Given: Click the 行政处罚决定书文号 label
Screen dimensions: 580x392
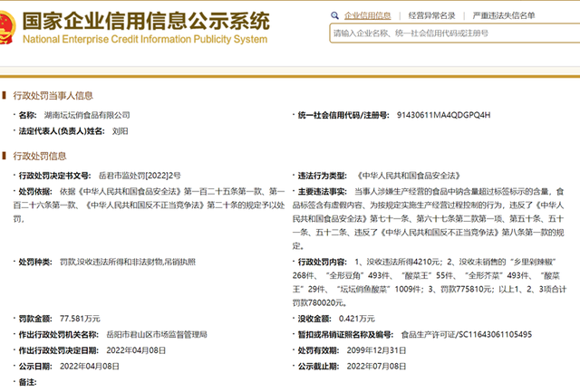Looking at the screenshot, I should click(54, 176).
